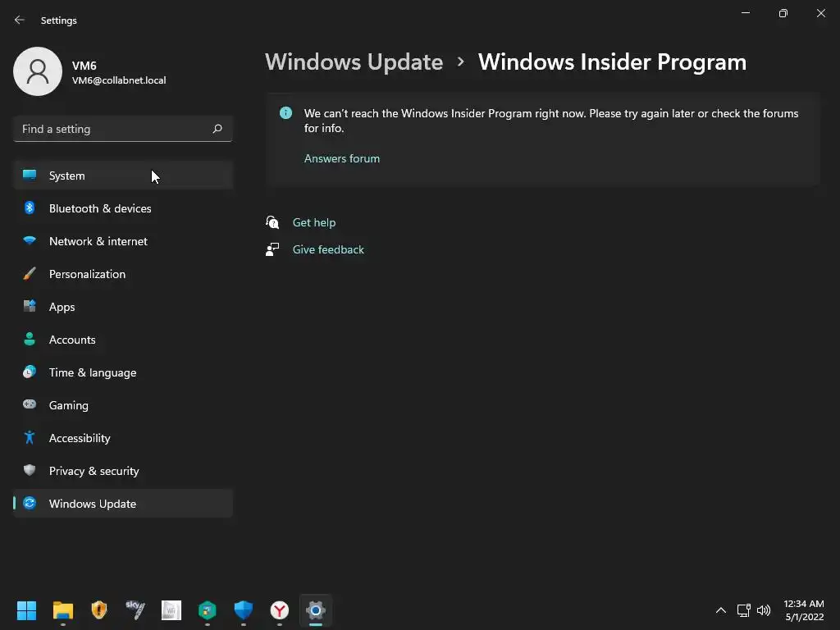
Task: Open the yellow shield warning taskbar app
Action: coord(99,610)
